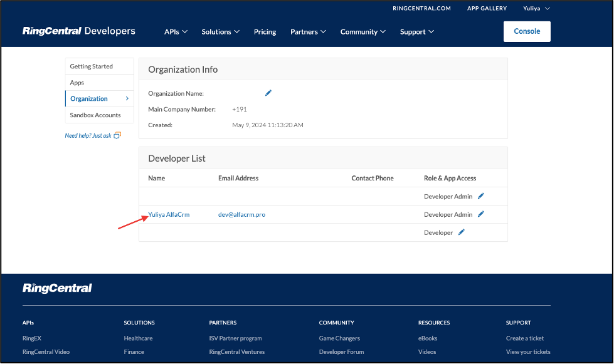Open the APP GALLERY link
Image resolution: width=614 pixels, height=364 pixels.
(487, 8)
